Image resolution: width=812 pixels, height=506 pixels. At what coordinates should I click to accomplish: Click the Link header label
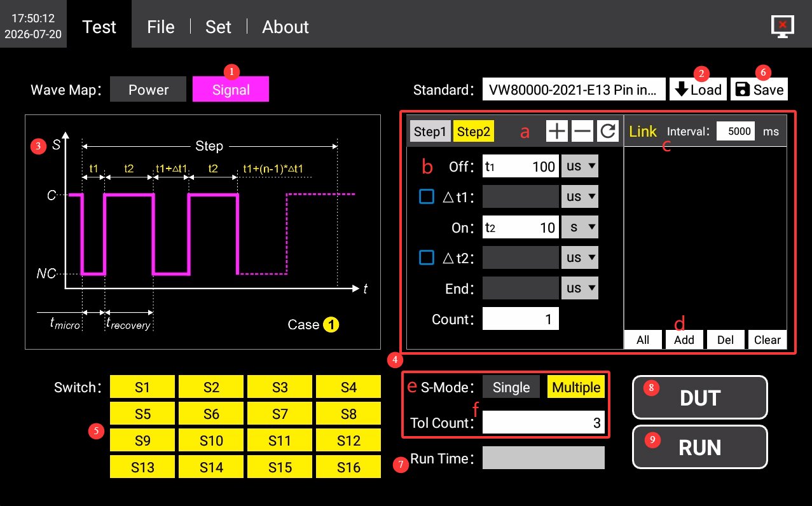click(x=643, y=132)
